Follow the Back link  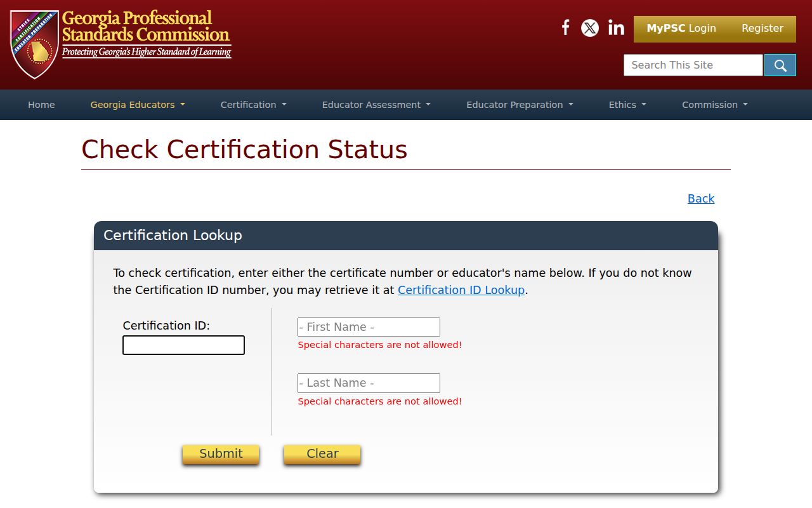(701, 199)
